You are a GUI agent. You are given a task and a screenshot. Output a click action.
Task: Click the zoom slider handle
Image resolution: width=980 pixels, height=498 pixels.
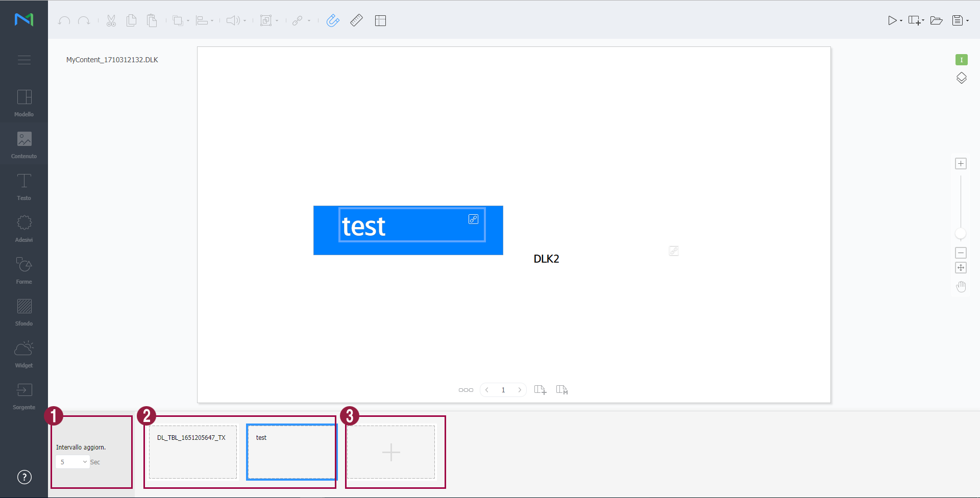pyautogui.click(x=961, y=234)
